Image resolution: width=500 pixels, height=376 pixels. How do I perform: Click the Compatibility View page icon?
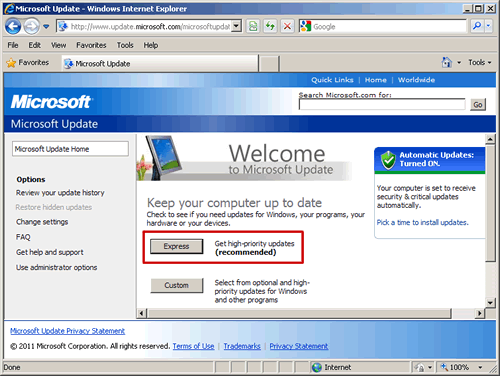(x=253, y=26)
